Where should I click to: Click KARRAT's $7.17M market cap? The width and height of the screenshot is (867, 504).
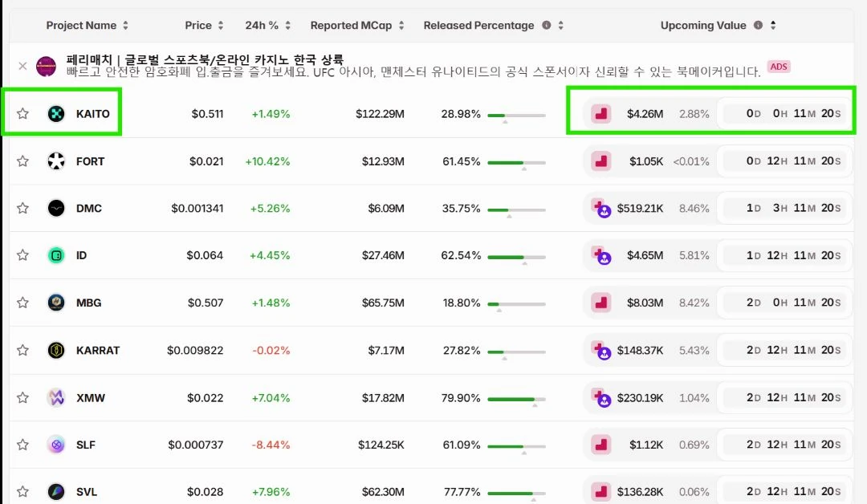tap(386, 351)
